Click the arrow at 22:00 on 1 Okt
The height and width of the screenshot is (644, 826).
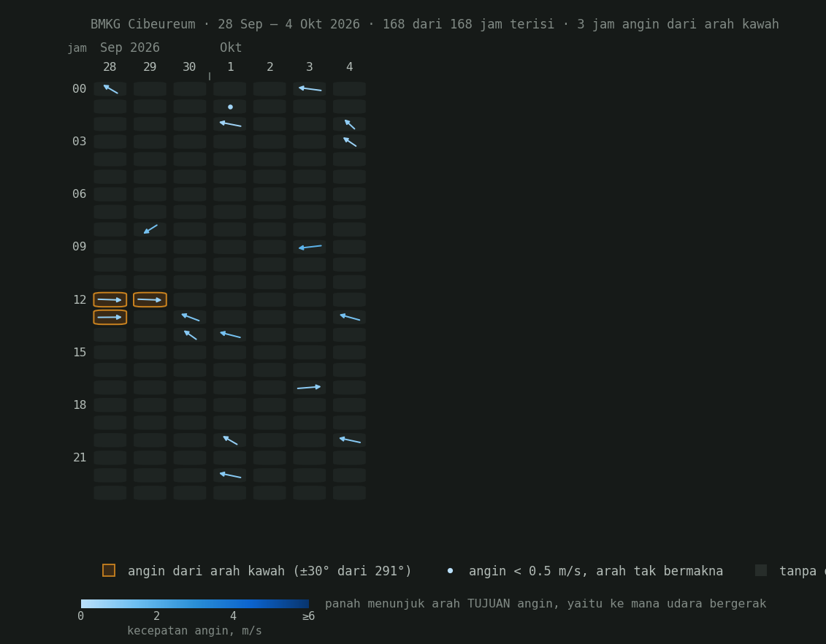click(229, 475)
